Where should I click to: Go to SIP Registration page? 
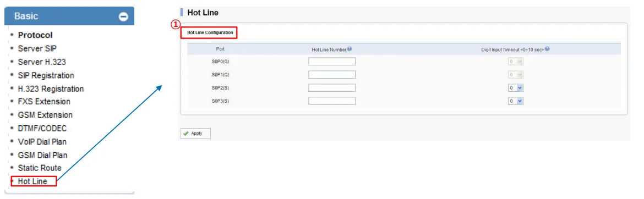[x=46, y=75]
